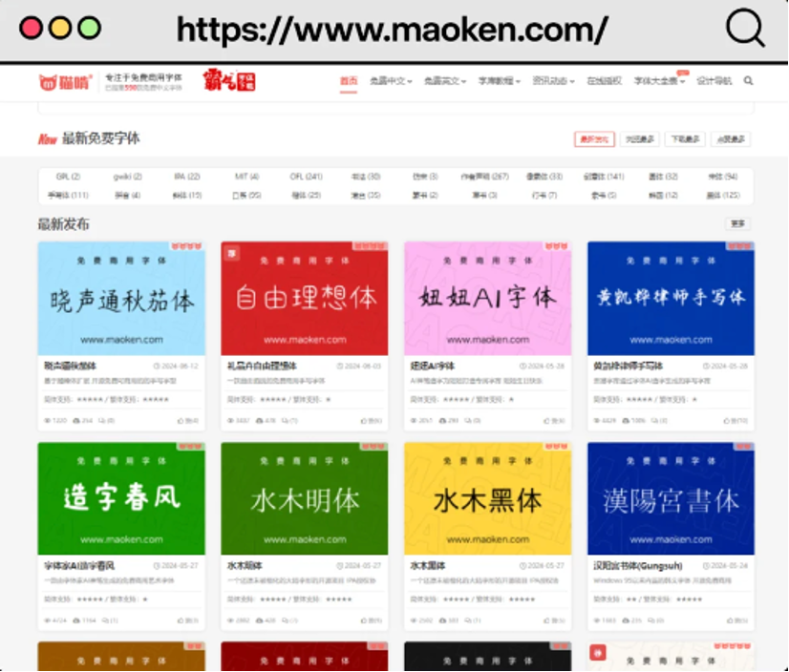Viewport: 789px width, 672px height.
Task: Click the 猫啃 cat logo
Action: tap(65, 82)
